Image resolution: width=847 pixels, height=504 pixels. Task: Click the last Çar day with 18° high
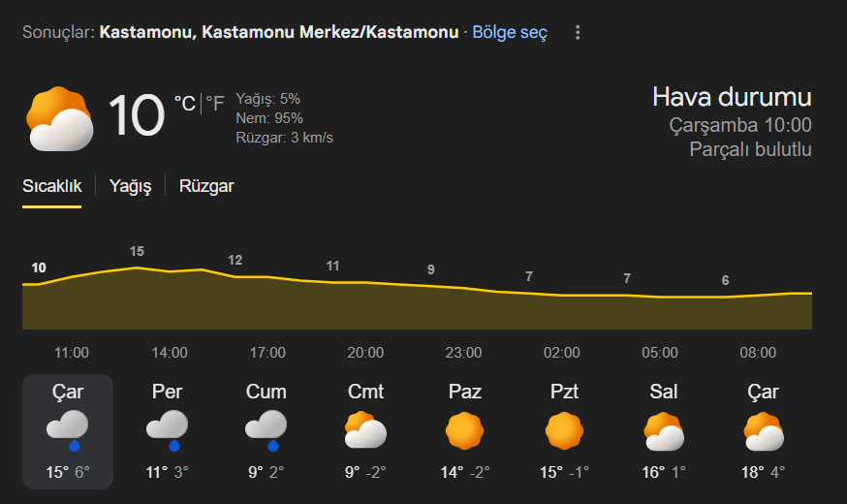tap(763, 431)
